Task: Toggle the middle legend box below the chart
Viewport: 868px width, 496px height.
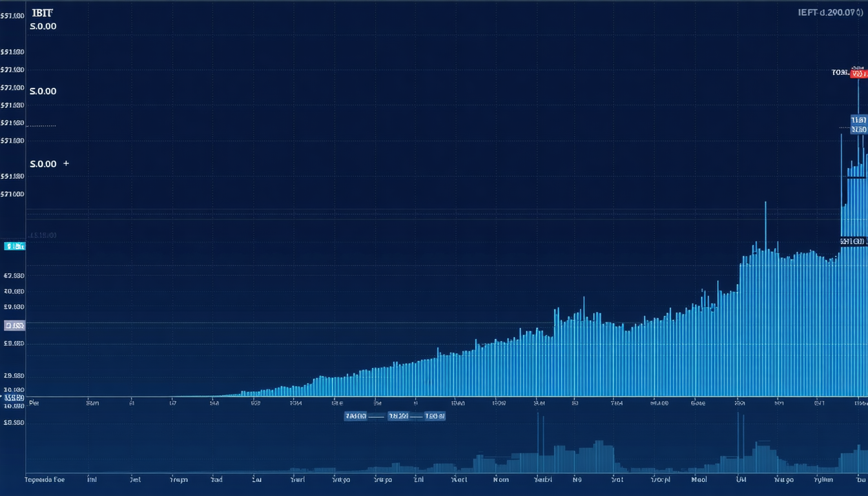Action: pos(397,417)
